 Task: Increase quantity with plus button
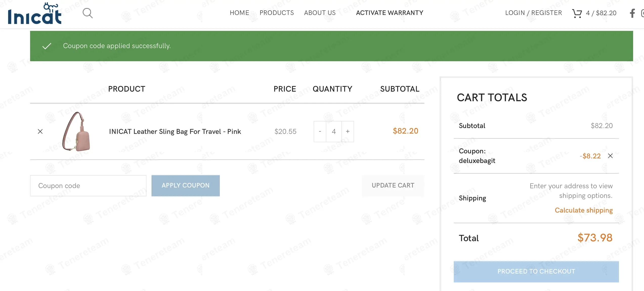348,131
